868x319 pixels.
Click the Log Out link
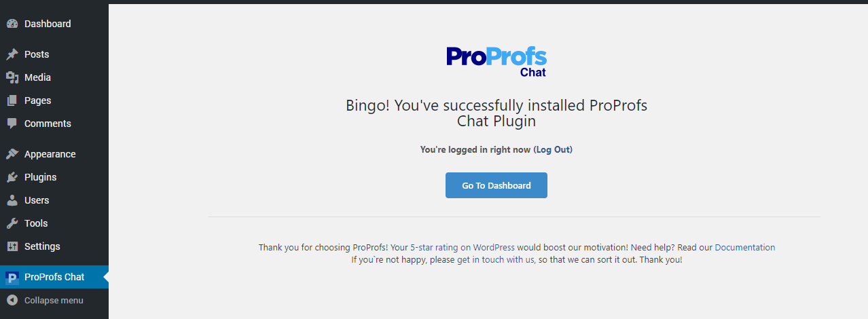pos(554,149)
